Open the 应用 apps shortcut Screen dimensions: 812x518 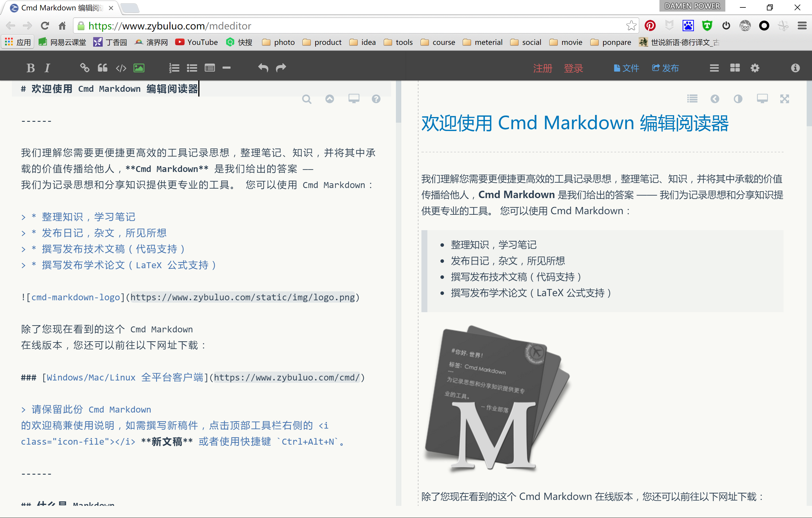click(x=18, y=42)
